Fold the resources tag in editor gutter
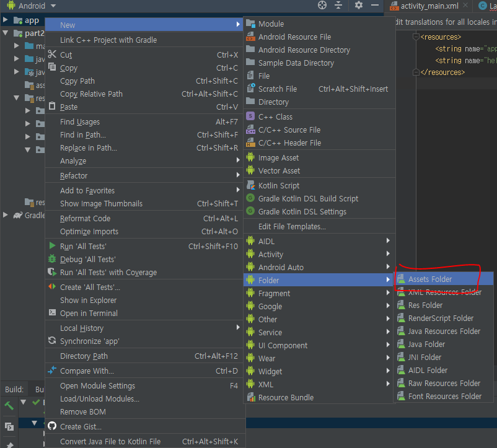This screenshot has width=497, height=448. tap(416, 37)
